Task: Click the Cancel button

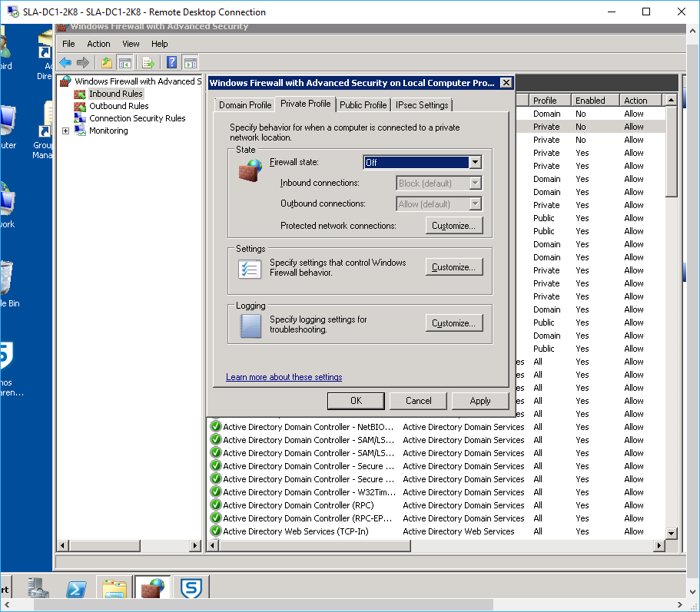Action: 418,401
